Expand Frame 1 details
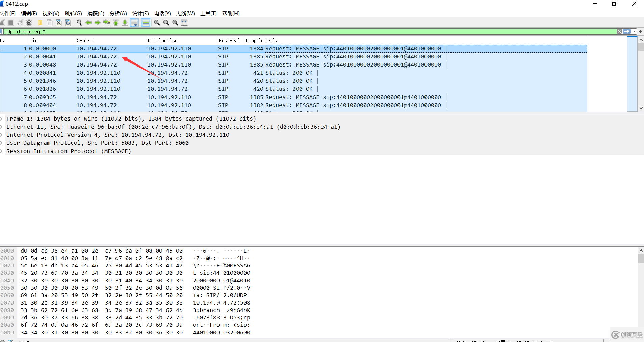Image resolution: width=644 pixels, height=342 pixels. tap(2, 119)
